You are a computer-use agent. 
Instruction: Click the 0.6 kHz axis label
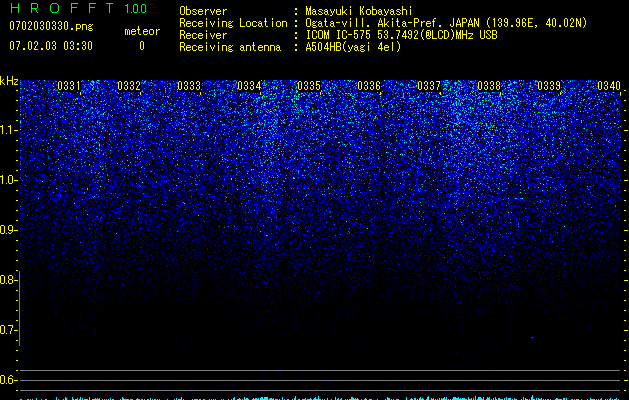9,380
